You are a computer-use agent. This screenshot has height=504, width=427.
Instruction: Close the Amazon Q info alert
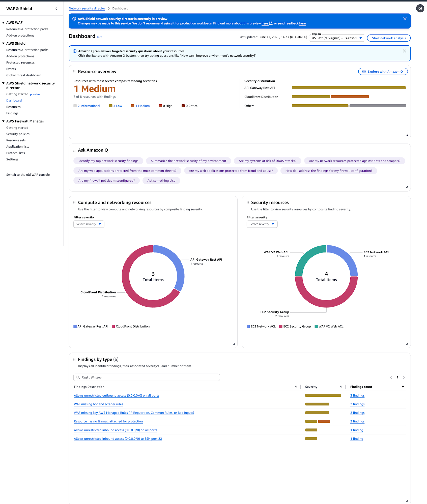coord(404,51)
